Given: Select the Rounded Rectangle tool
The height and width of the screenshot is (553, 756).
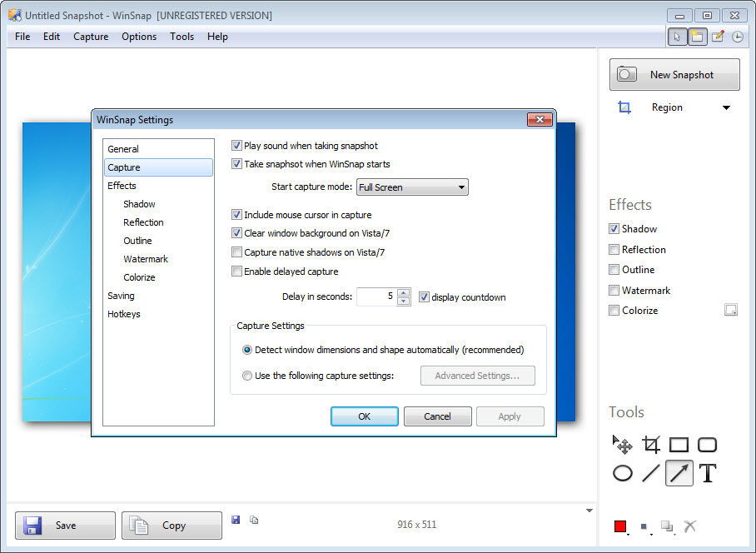Looking at the screenshot, I should [x=708, y=445].
